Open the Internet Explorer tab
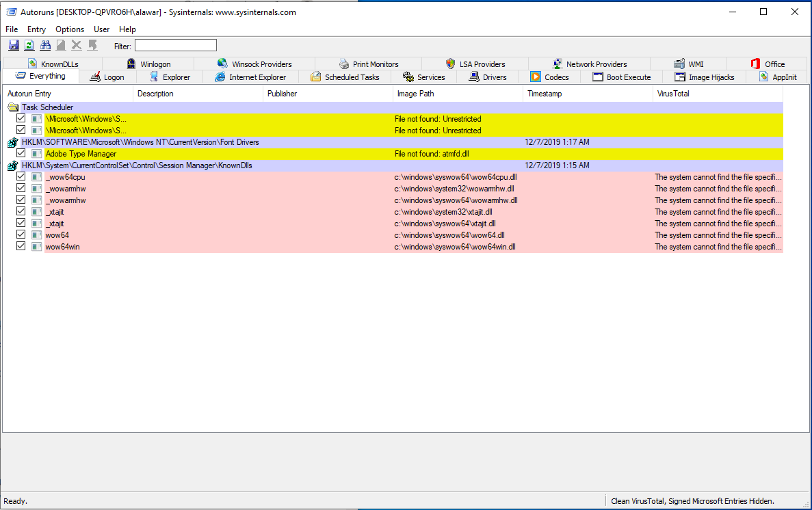 [250, 77]
